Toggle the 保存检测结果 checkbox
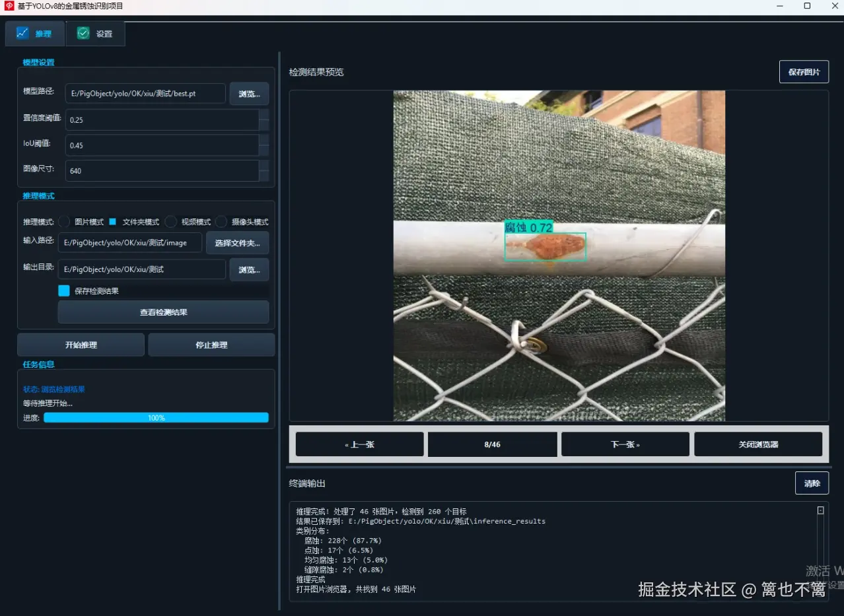The image size is (844, 616). [64, 291]
